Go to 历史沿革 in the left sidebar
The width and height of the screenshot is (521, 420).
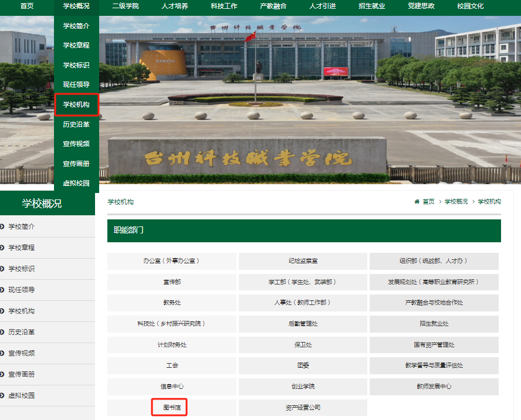[22, 332]
